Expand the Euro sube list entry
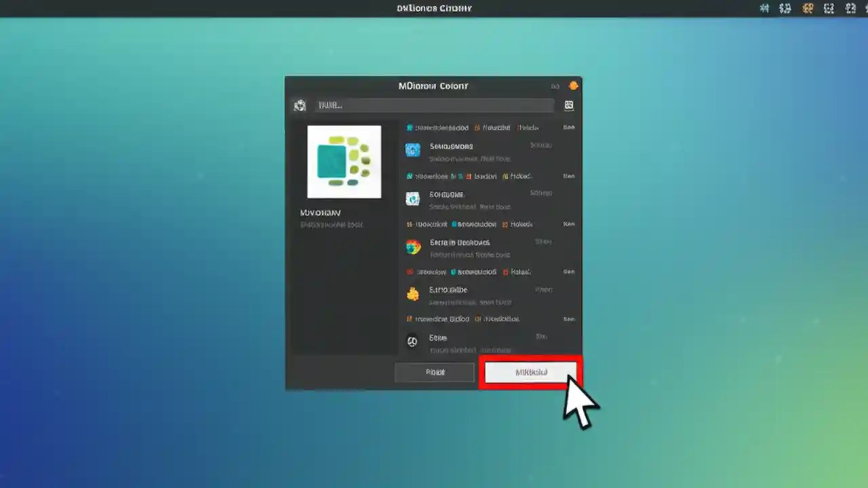Image resolution: width=868 pixels, height=488 pixels. (475, 296)
